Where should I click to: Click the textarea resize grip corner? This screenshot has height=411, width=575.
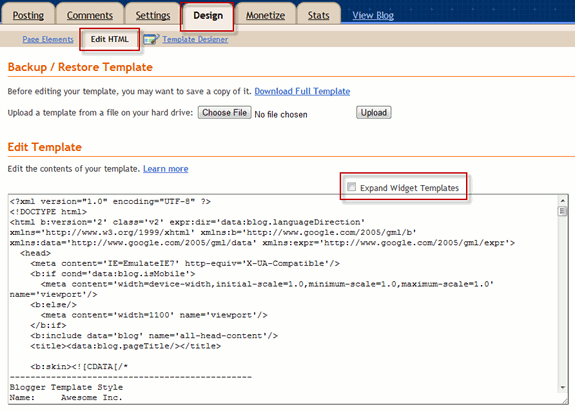point(564,400)
